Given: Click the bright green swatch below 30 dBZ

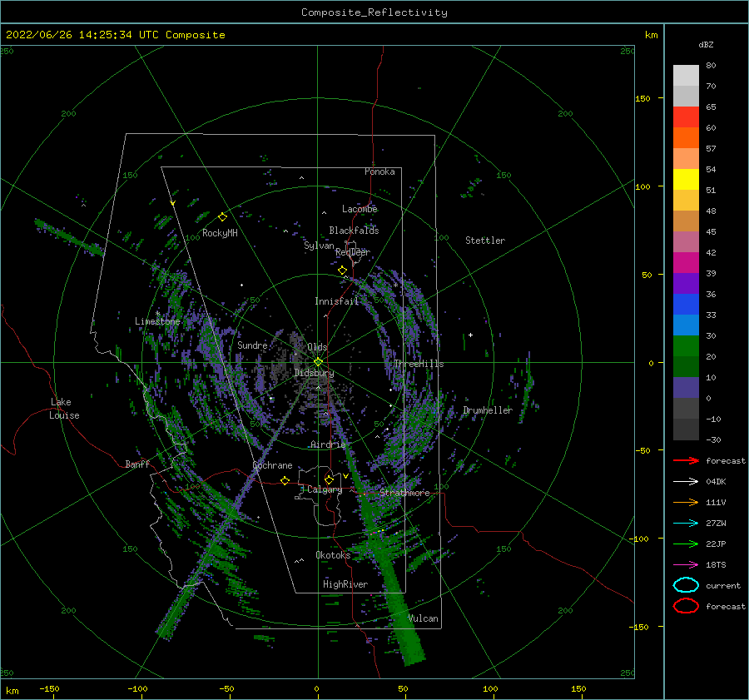Looking at the screenshot, I should pyautogui.click(x=686, y=346).
